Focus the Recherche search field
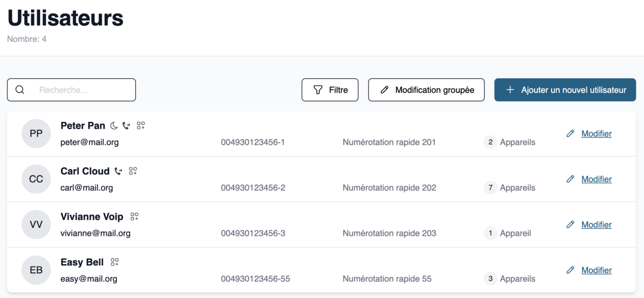The image size is (644, 298). click(71, 90)
